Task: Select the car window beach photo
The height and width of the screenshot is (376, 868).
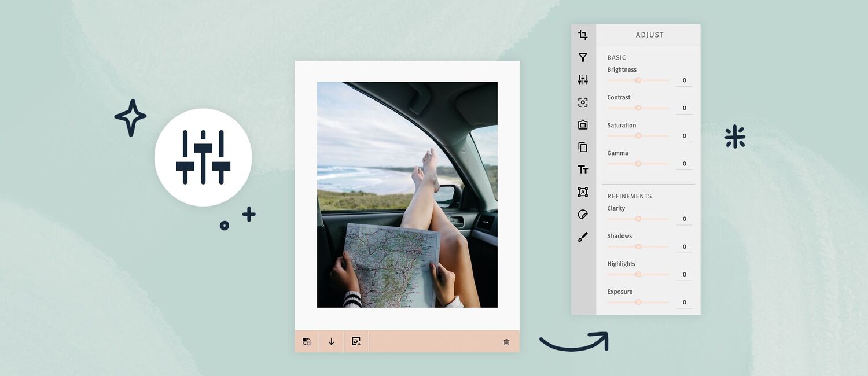Action: pos(407,195)
